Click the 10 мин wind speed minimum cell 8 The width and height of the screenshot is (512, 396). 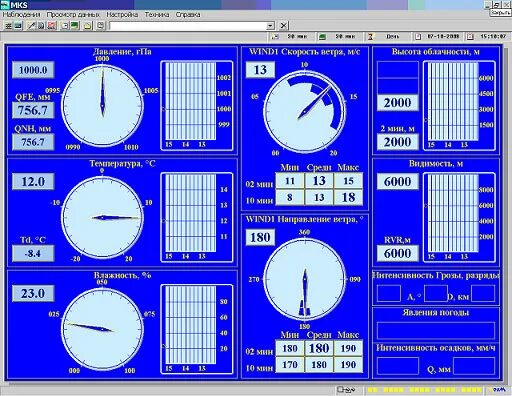tap(290, 197)
